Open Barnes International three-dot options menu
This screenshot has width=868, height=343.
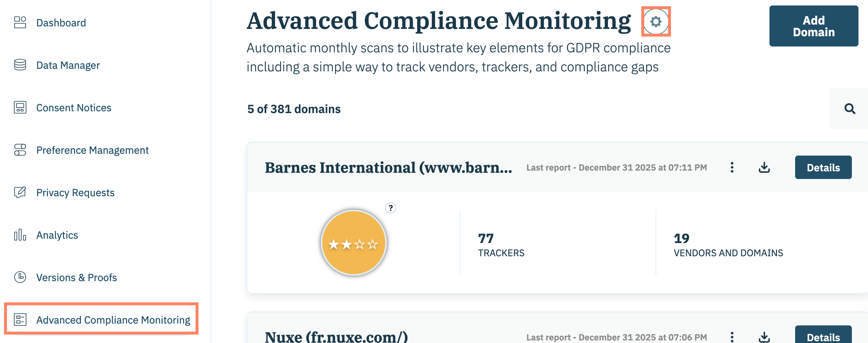(732, 168)
